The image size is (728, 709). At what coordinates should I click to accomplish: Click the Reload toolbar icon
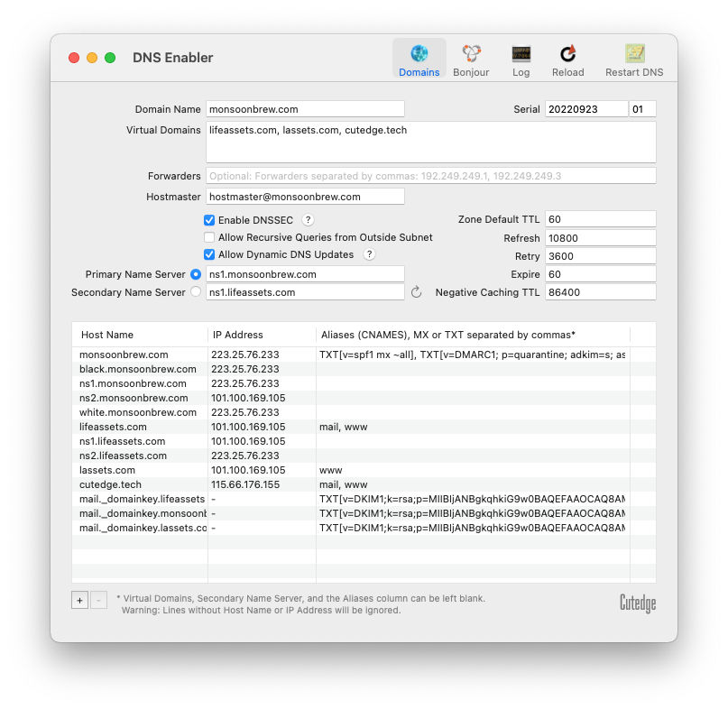(567, 60)
